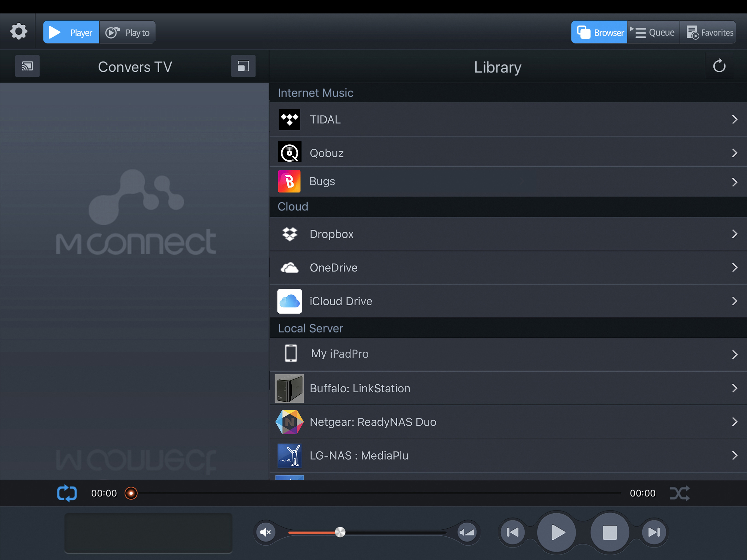The image size is (747, 560).
Task: Click the playback seek handle
Action: pos(131,494)
